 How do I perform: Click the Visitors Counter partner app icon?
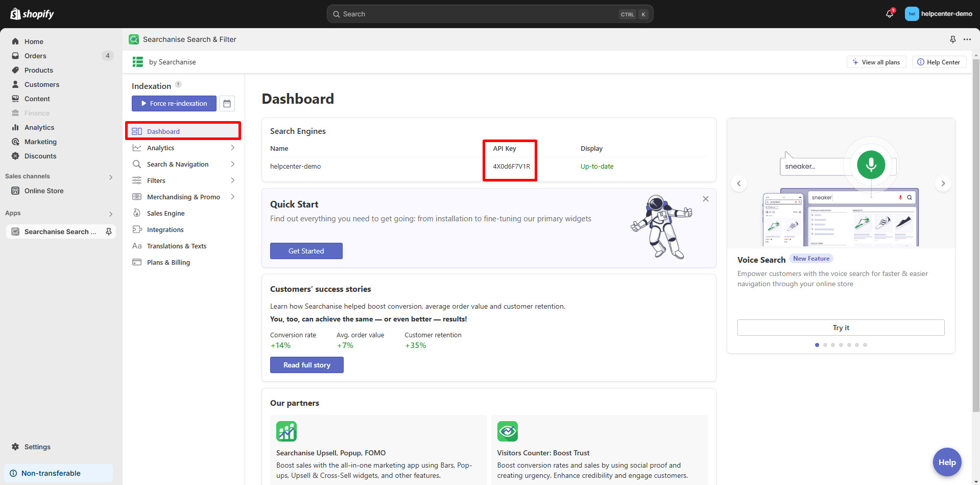click(x=507, y=431)
